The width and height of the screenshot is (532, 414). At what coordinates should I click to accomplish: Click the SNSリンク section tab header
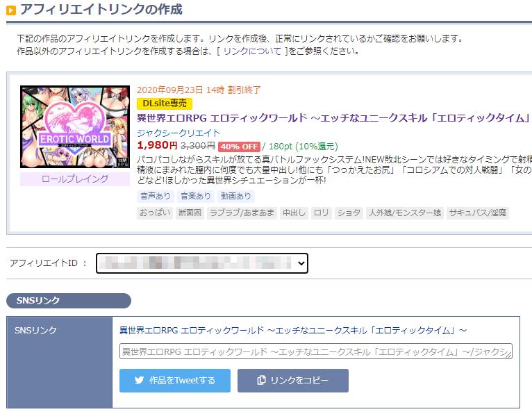pyautogui.click(x=69, y=301)
